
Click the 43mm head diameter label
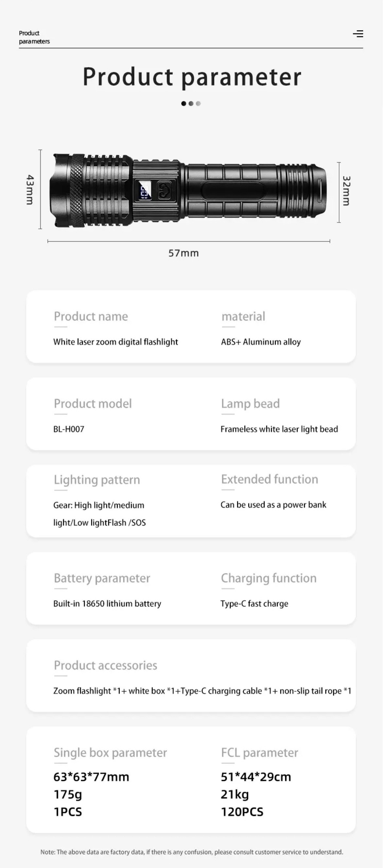30,190
